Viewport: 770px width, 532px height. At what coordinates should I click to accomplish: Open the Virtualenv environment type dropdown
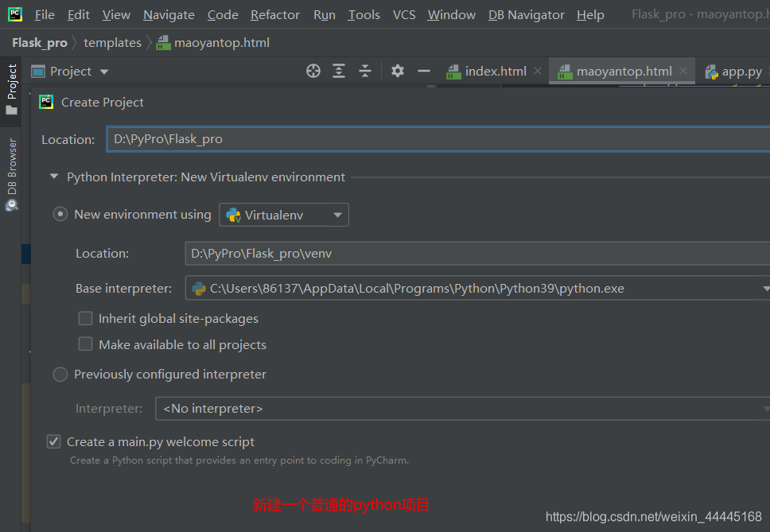pos(284,215)
